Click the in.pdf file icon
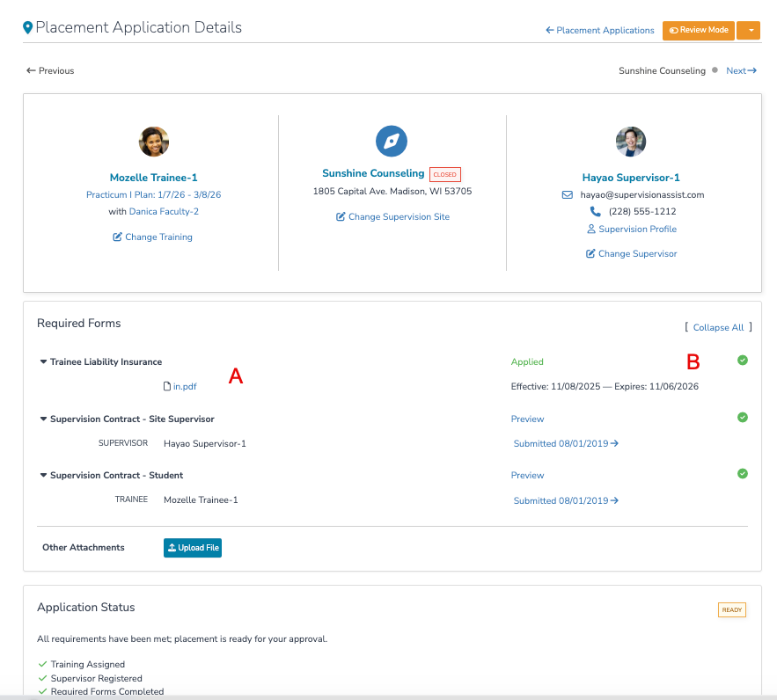The image size is (777, 700). pos(167,386)
